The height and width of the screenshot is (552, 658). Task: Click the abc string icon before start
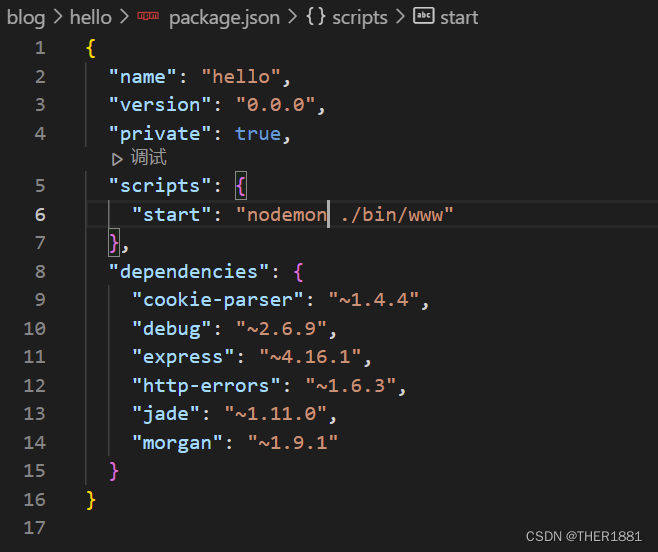click(423, 17)
